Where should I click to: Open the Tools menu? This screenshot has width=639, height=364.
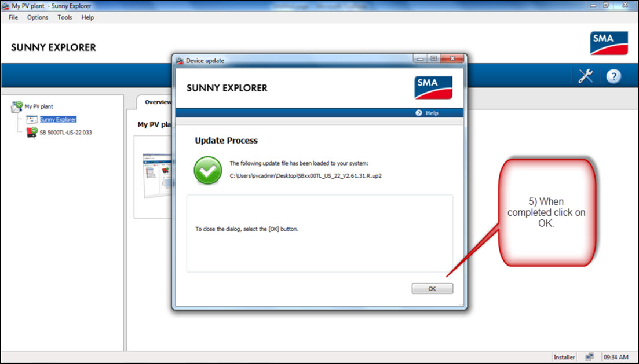click(64, 17)
